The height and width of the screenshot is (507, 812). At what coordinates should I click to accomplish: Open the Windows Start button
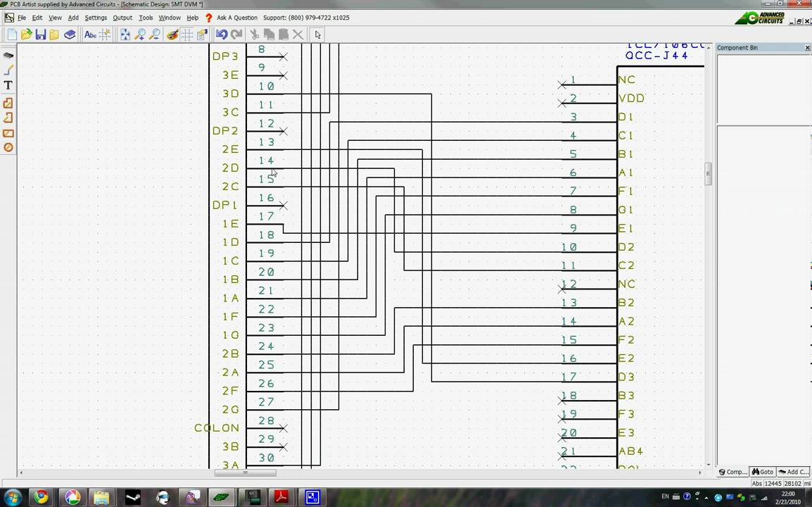13,497
